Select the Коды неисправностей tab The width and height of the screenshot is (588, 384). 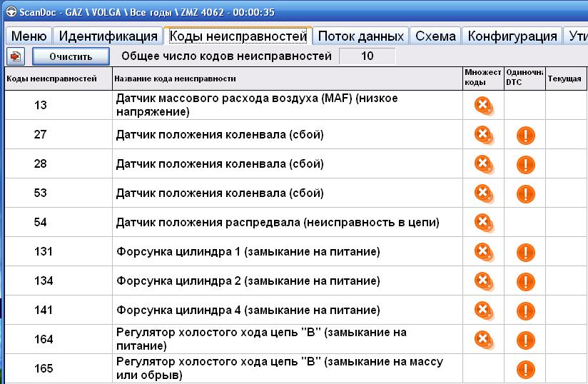pyautogui.click(x=238, y=36)
